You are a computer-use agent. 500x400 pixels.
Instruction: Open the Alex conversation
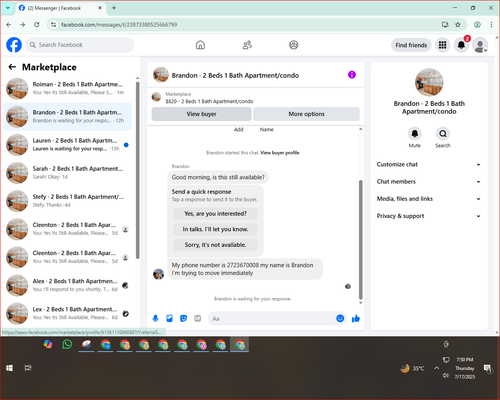coord(68,285)
